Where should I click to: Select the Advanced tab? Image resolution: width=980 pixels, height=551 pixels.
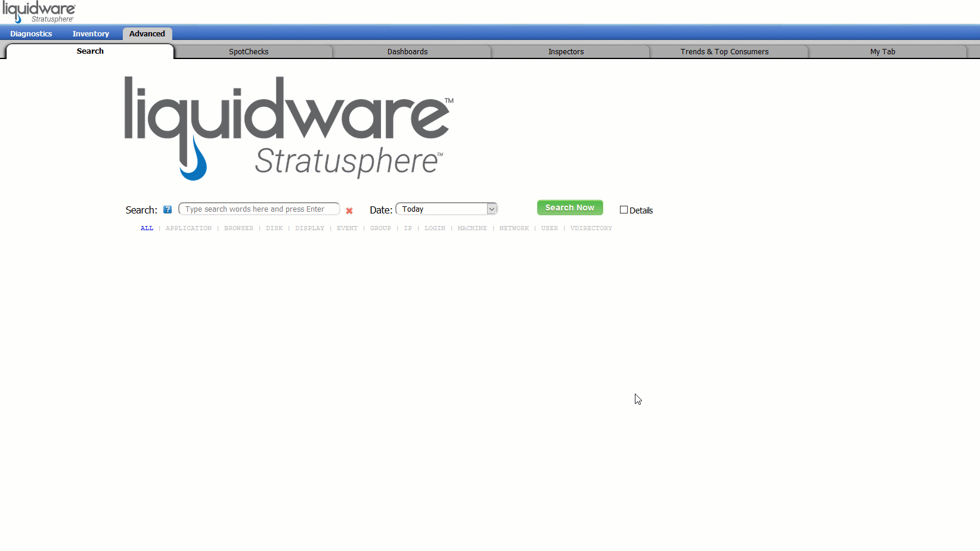coord(147,34)
